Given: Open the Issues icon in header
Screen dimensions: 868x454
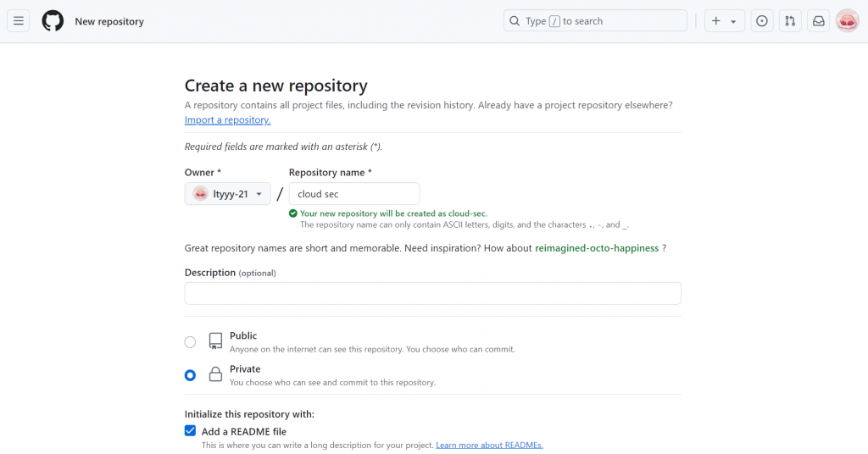Looking at the screenshot, I should pyautogui.click(x=762, y=21).
